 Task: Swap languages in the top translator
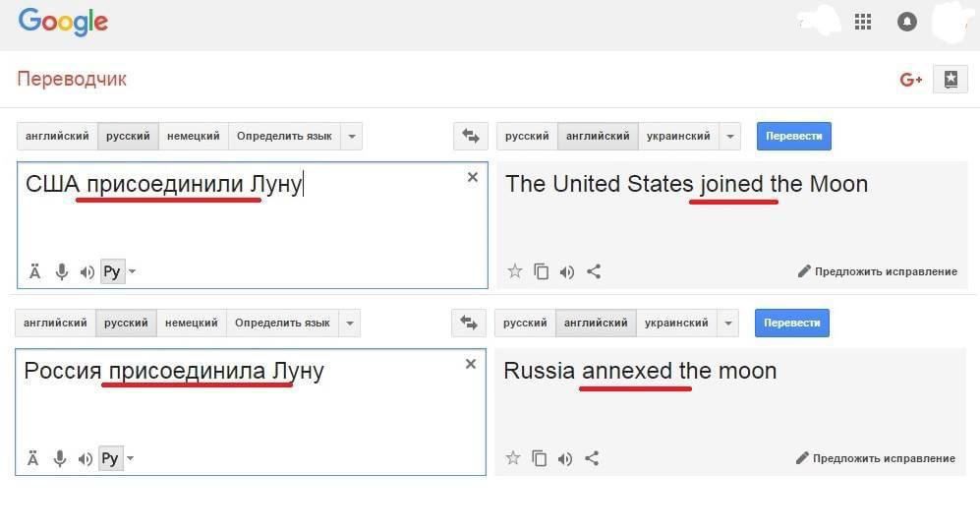pyautogui.click(x=471, y=136)
